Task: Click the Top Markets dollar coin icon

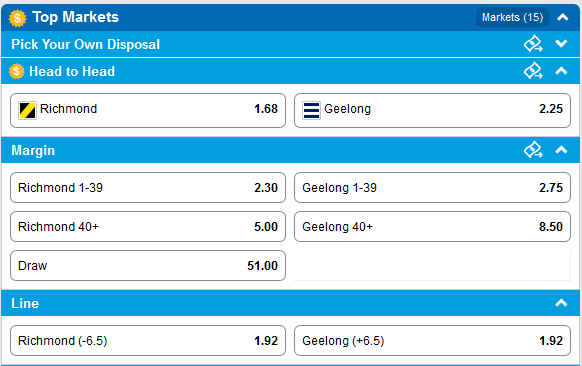Action: click(17, 18)
